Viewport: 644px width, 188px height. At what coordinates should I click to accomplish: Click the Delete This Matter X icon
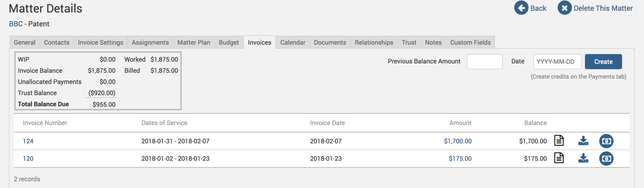tap(564, 8)
